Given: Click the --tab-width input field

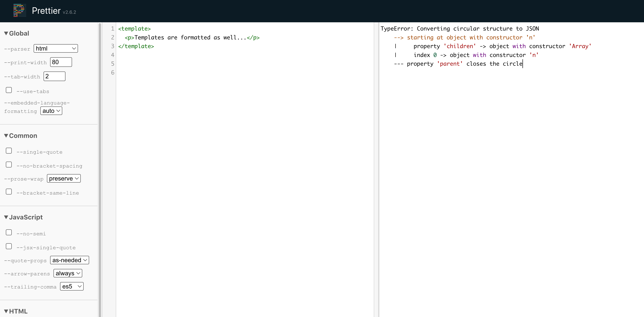Looking at the screenshot, I should tap(55, 76).
